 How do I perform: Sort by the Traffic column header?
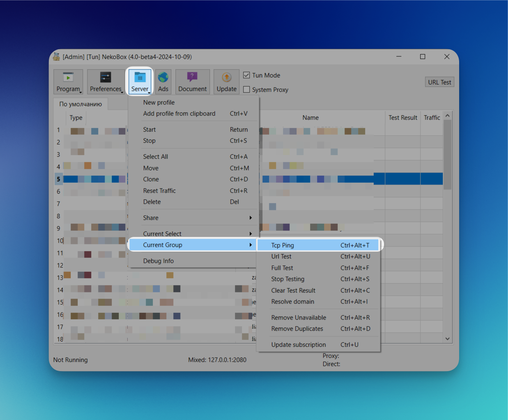[x=432, y=117]
